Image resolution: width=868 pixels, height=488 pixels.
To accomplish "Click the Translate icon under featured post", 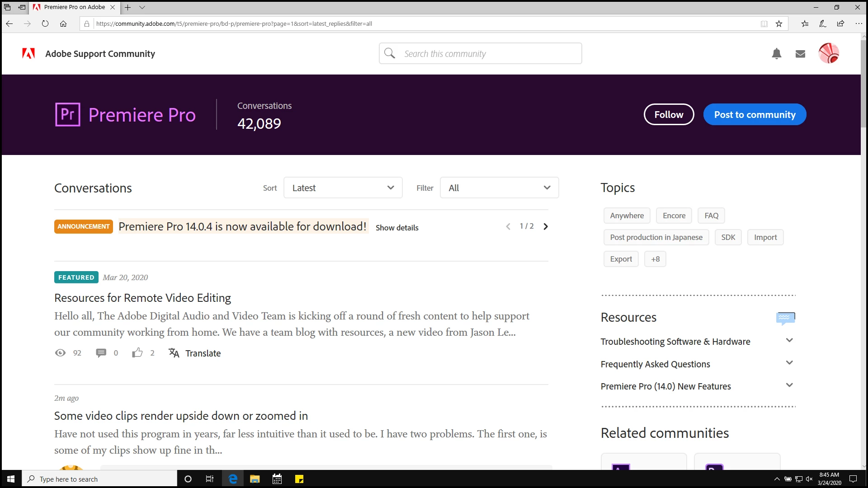I will [174, 353].
